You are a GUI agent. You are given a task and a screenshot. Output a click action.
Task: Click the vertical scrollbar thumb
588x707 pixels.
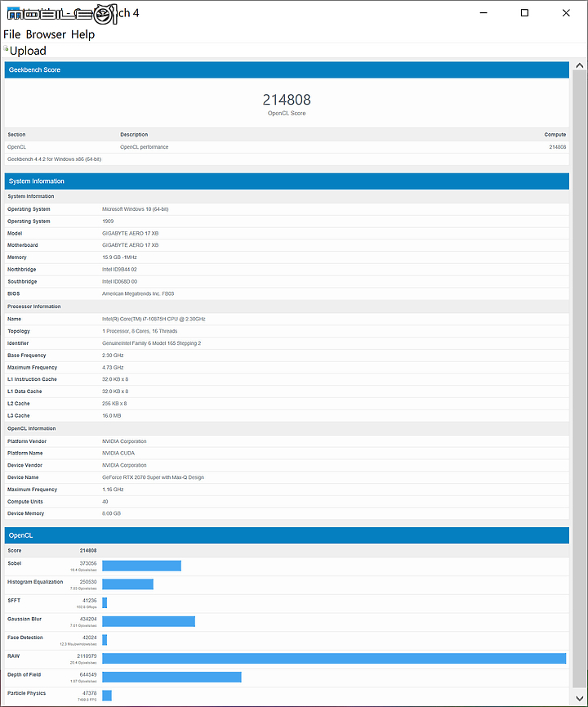(579, 378)
